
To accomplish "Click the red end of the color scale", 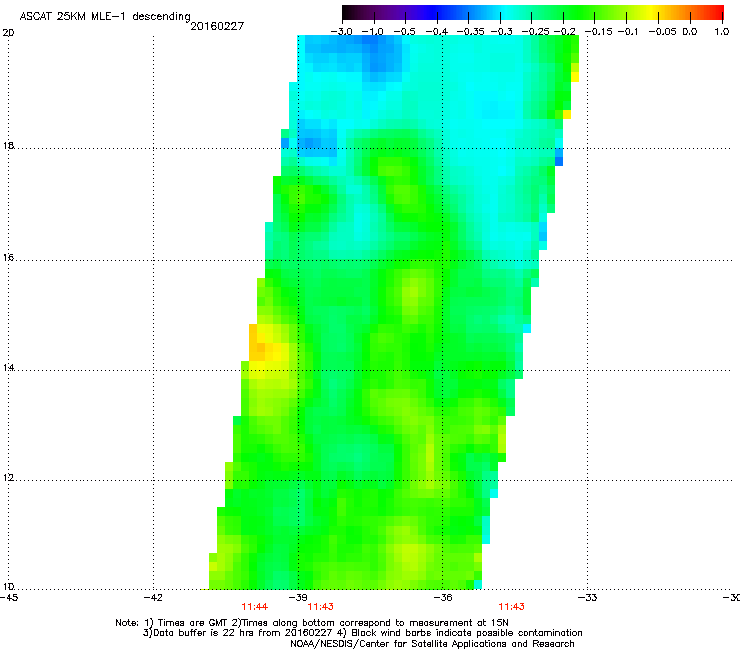I will point(713,12).
